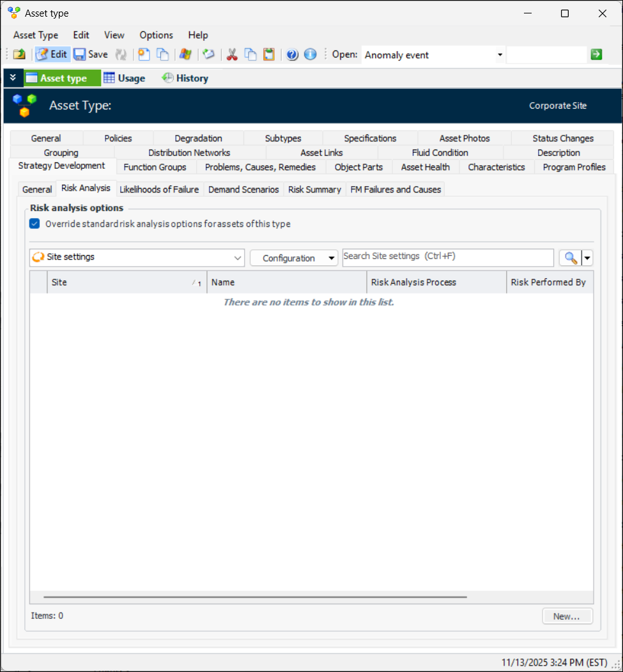Show info via the blue 'i' icon
Image resolution: width=623 pixels, height=672 pixels.
(311, 54)
